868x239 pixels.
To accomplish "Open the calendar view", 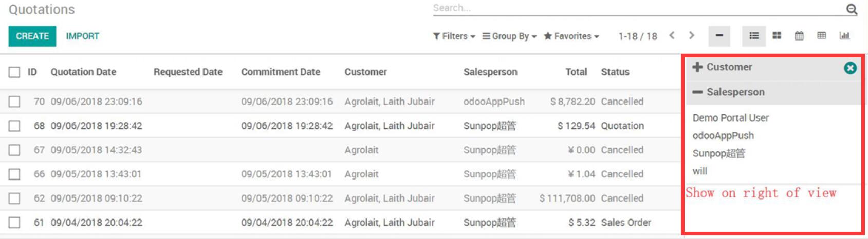I will coord(799,36).
